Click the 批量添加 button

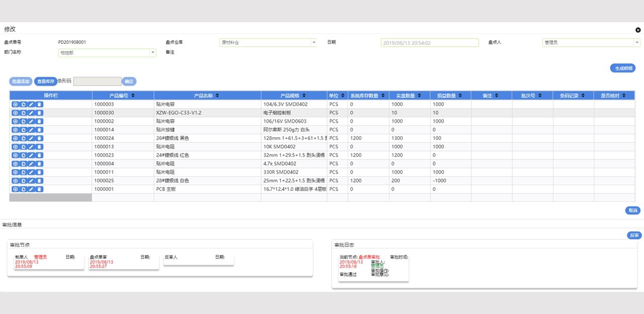coord(21,82)
